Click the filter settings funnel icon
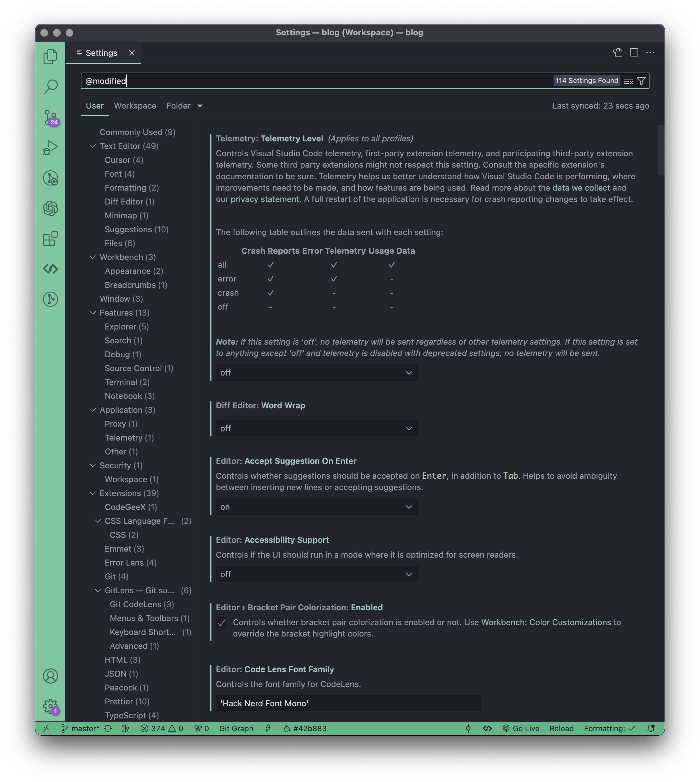Viewport: 700px width, 782px height. coord(641,81)
